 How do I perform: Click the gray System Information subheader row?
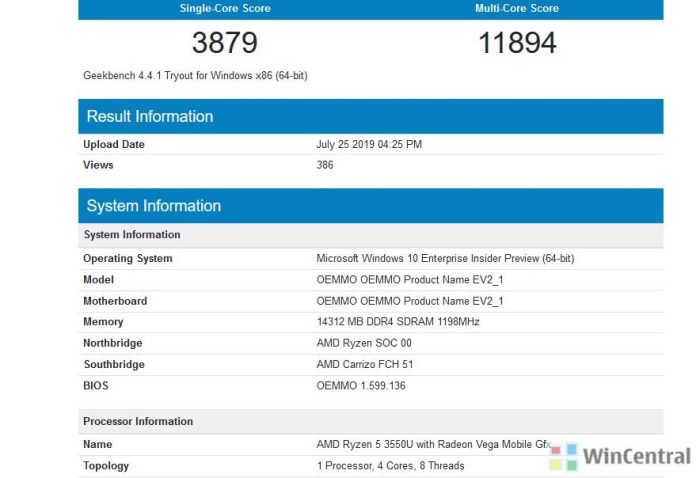(x=371, y=235)
